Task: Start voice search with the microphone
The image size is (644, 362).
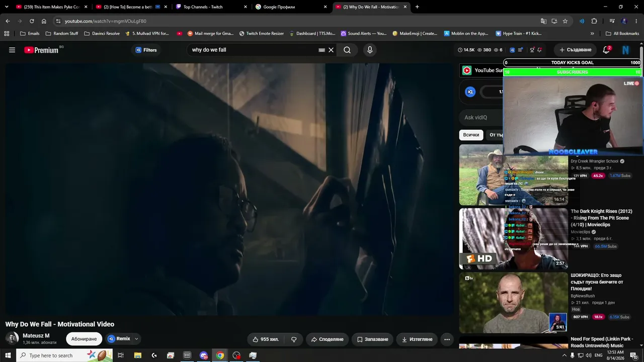Action: 370,50
